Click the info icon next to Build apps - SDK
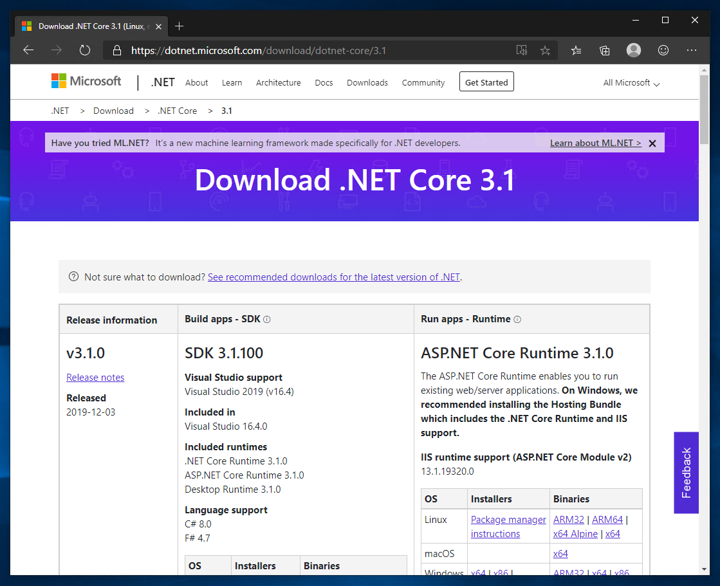Screen dimensions: 720x586 click(267, 320)
